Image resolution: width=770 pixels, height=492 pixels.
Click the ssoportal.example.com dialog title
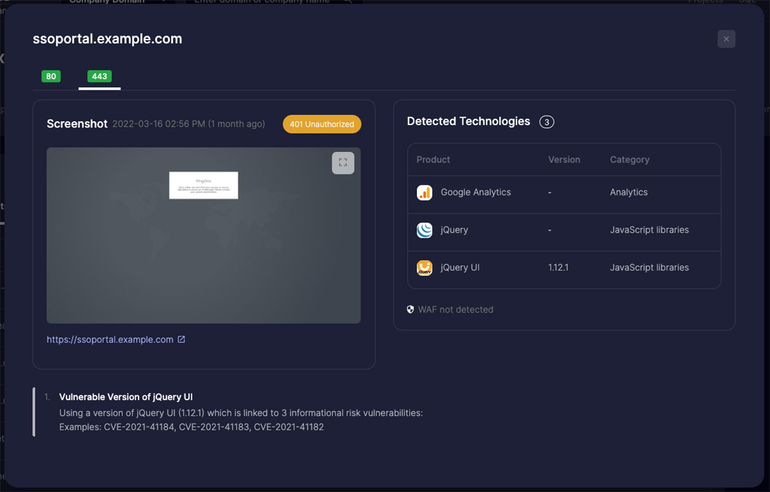click(x=107, y=39)
